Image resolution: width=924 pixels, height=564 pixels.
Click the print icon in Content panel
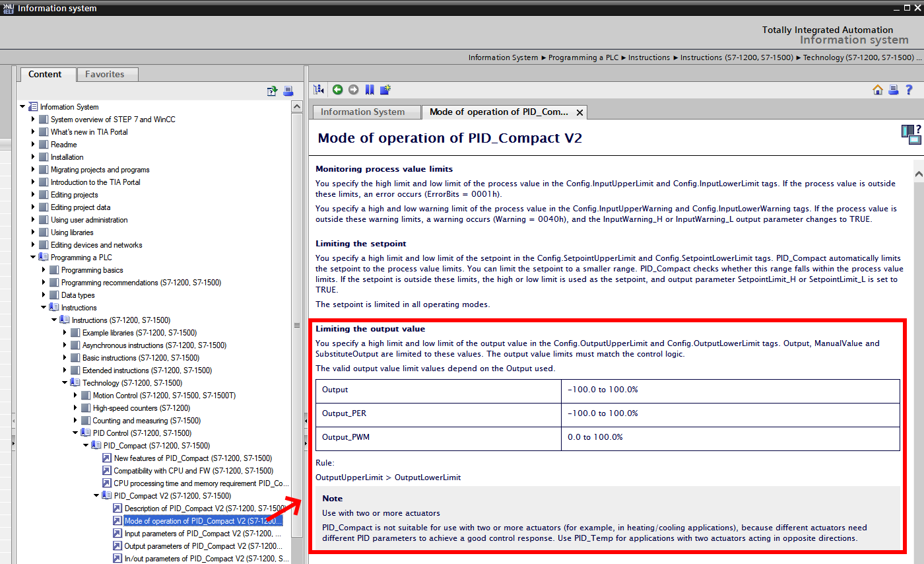click(x=288, y=91)
